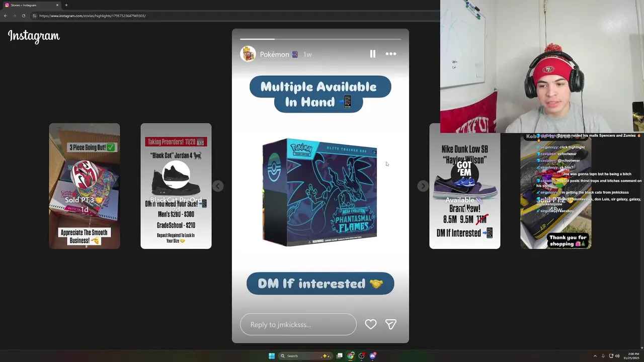The image size is (644, 362).
Task: Click the Instagram URL in the address bar
Action: click(x=93, y=16)
